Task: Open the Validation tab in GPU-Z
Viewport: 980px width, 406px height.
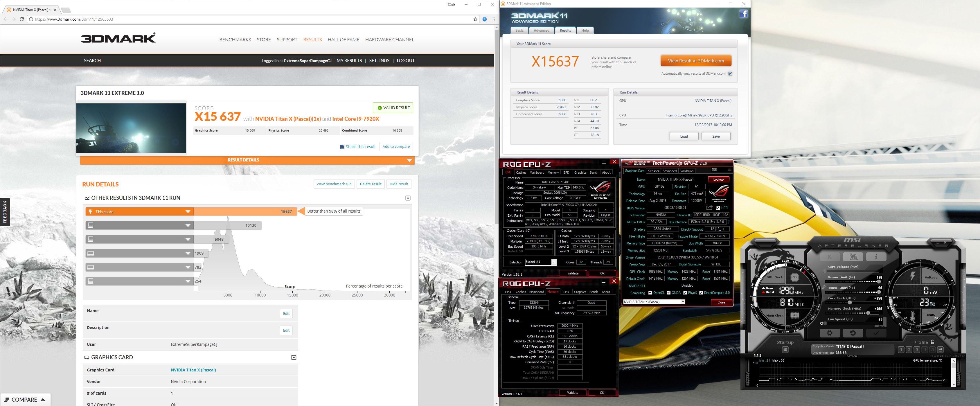Action: click(x=687, y=171)
